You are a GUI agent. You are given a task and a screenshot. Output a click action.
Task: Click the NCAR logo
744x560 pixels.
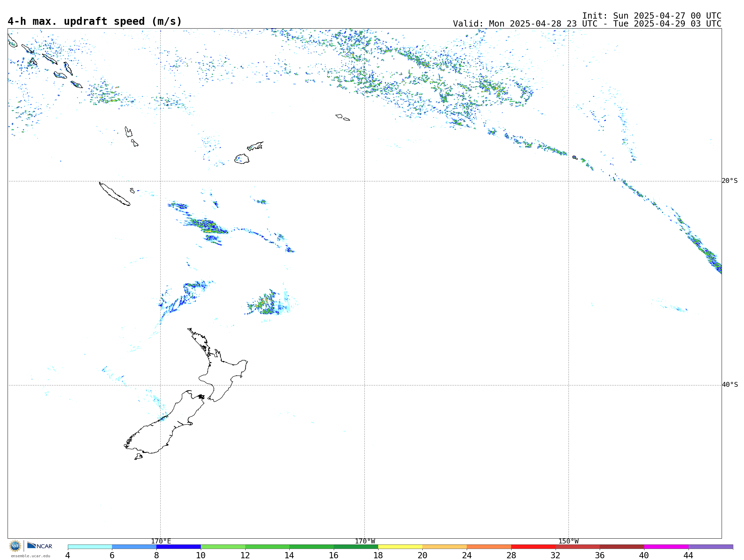[40, 546]
